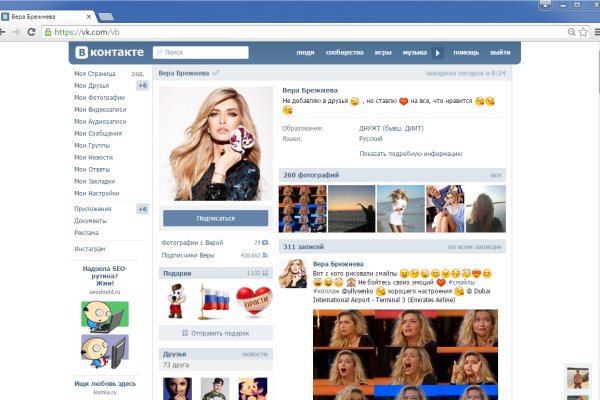The height and width of the screenshot is (400, 600).
Task: Click the Отправить подарок button
Action: tap(215, 333)
